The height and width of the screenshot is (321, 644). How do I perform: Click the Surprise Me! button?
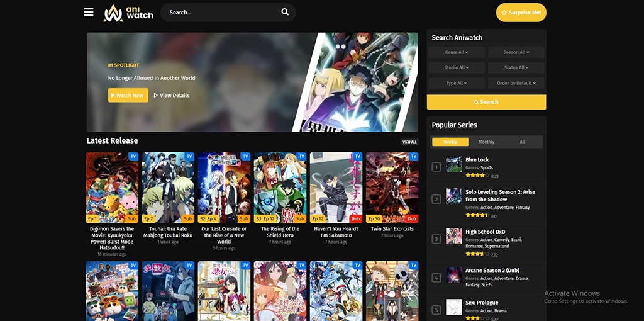point(521,13)
